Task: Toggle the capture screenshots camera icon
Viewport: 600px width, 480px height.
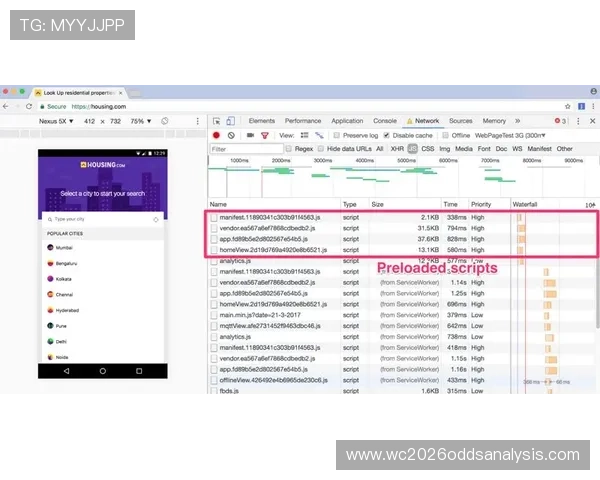Action: click(250, 135)
